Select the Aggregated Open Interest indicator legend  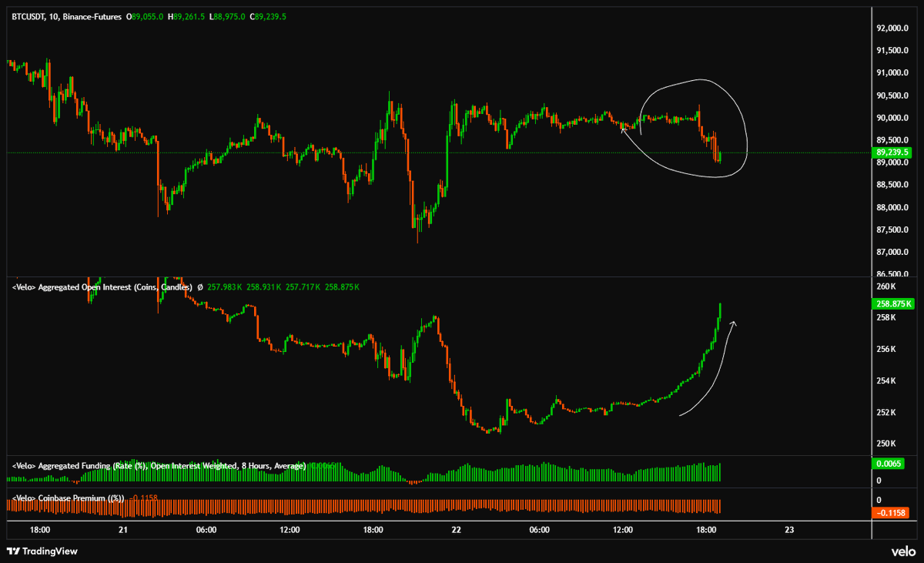click(x=102, y=287)
